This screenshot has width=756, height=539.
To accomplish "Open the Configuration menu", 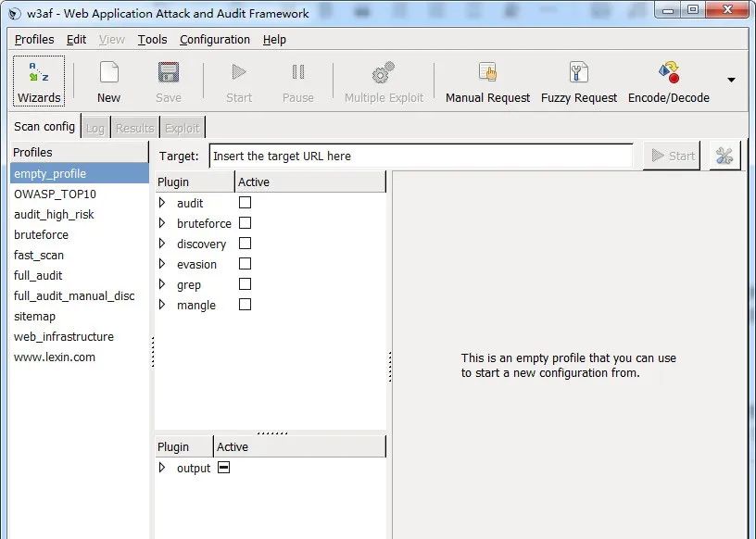I will pos(214,40).
